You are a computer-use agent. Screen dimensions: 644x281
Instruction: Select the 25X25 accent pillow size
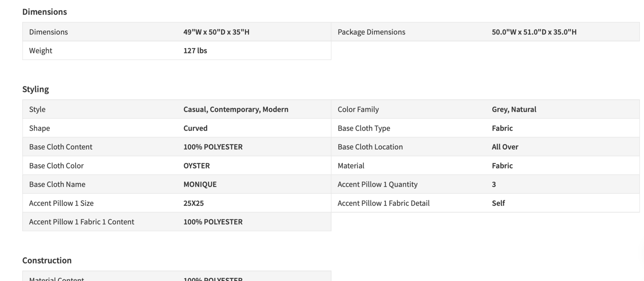tap(193, 203)
